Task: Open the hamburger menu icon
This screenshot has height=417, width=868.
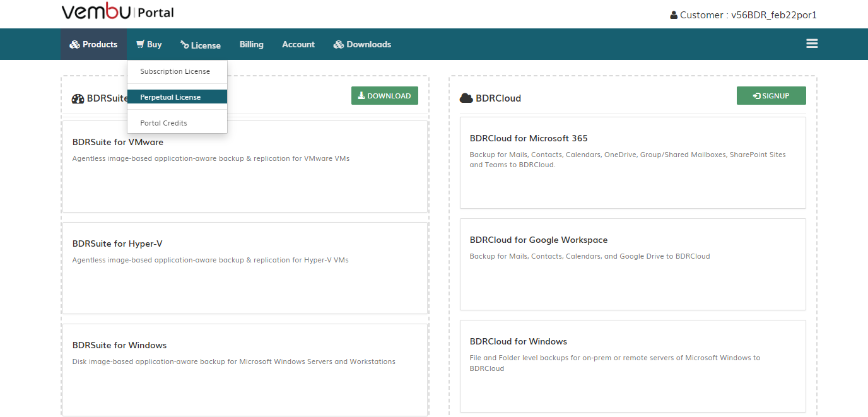Action: tap(812, 44)
